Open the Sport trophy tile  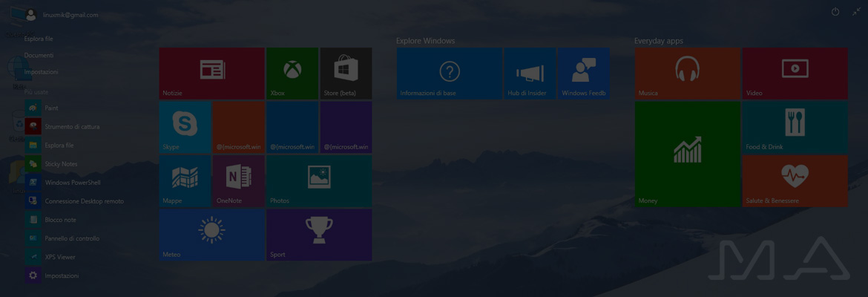320,235
